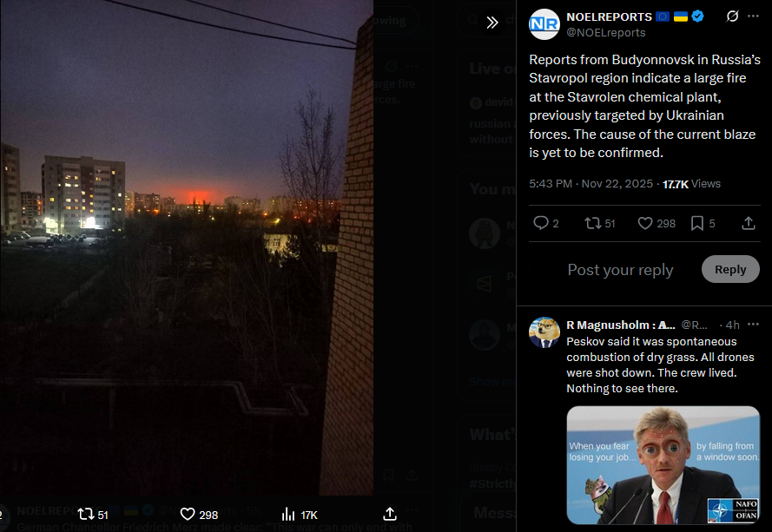Image resolution: width=772 pixels, height=532 pixels.
Task: Share using the upload icon below photo
Action: tap(390, 515)
